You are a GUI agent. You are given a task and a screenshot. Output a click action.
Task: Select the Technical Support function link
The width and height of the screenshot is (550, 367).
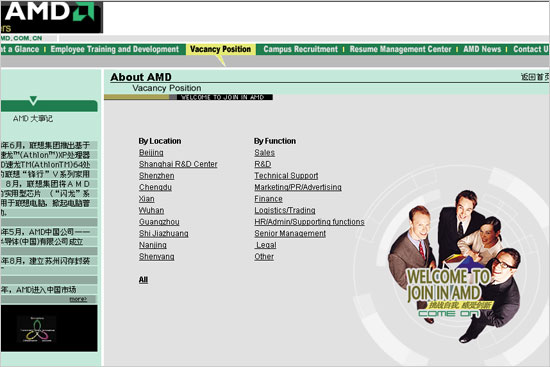(x=286, y=176)
